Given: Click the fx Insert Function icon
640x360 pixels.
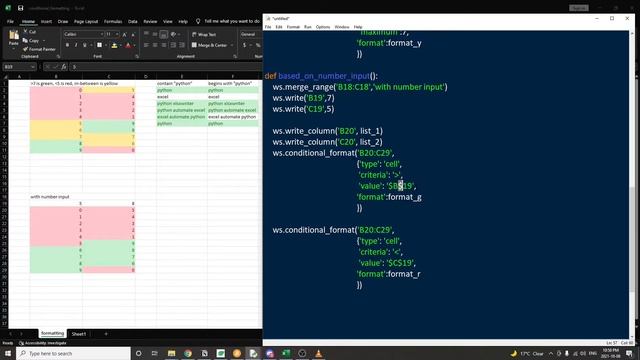Looking at the screenshot, I should (x=64, y=67).
